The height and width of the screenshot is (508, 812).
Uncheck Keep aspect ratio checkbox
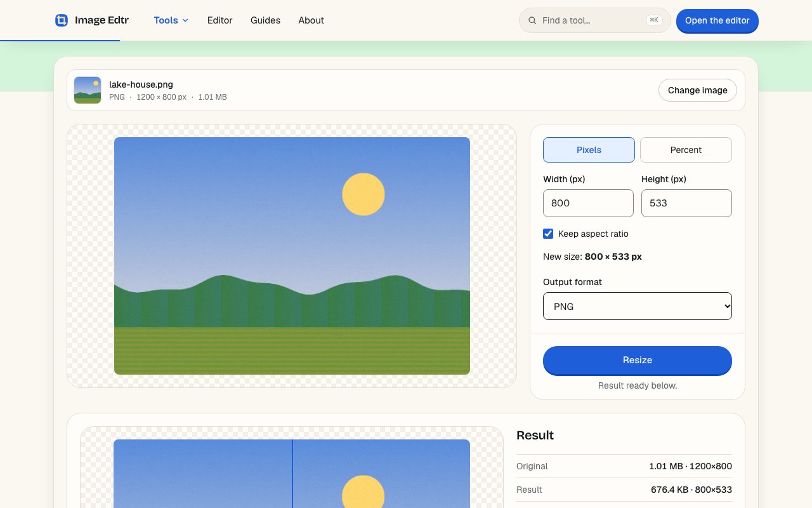(548, 234)
